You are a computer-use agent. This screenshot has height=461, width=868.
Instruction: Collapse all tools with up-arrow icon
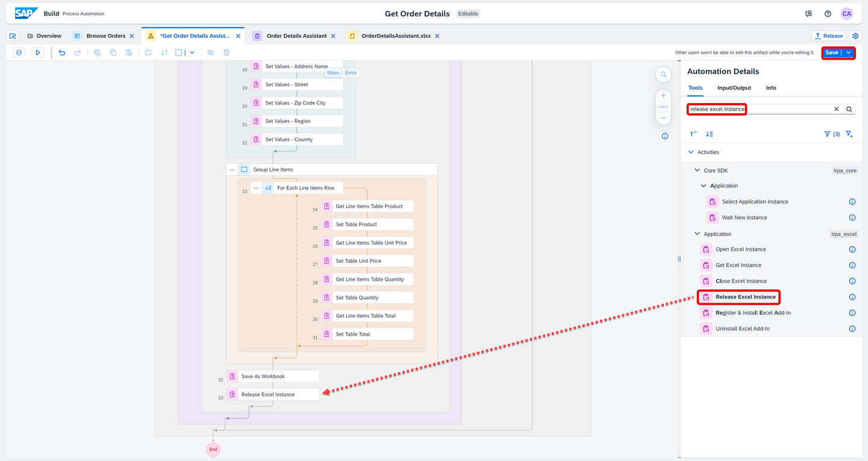click(x=693, y=134)
